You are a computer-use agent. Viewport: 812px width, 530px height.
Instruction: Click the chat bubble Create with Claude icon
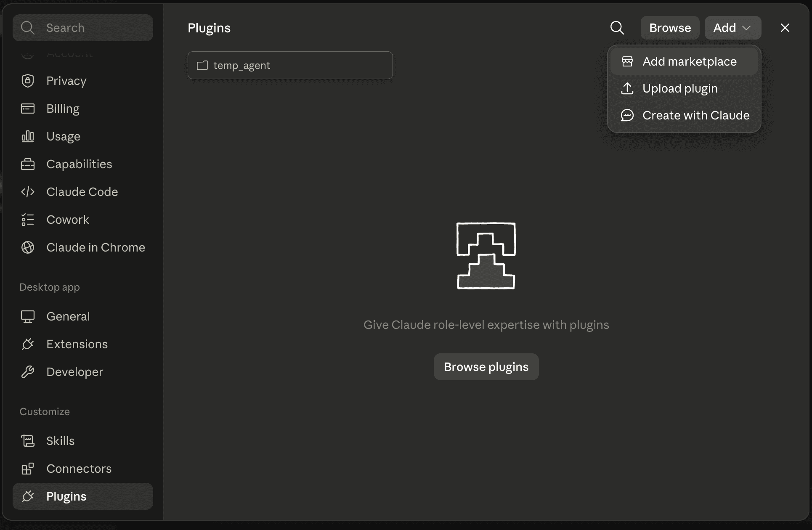click(627, 115)
